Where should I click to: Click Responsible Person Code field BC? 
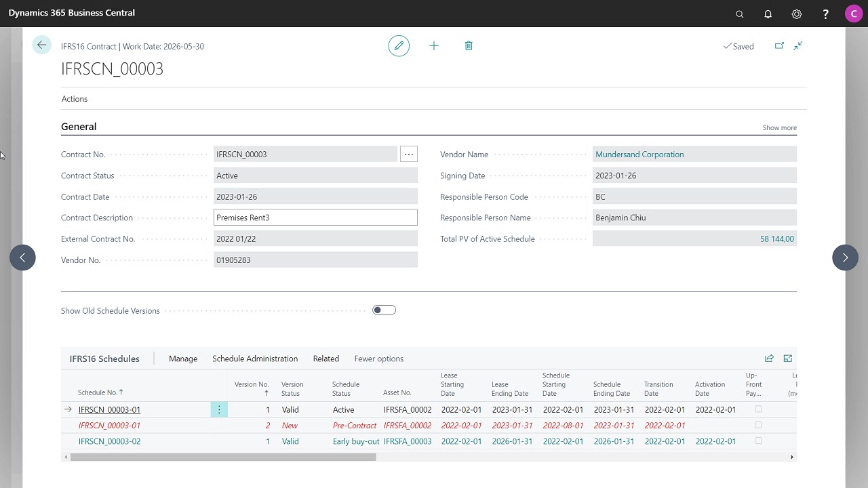click(x=694, y=197)
